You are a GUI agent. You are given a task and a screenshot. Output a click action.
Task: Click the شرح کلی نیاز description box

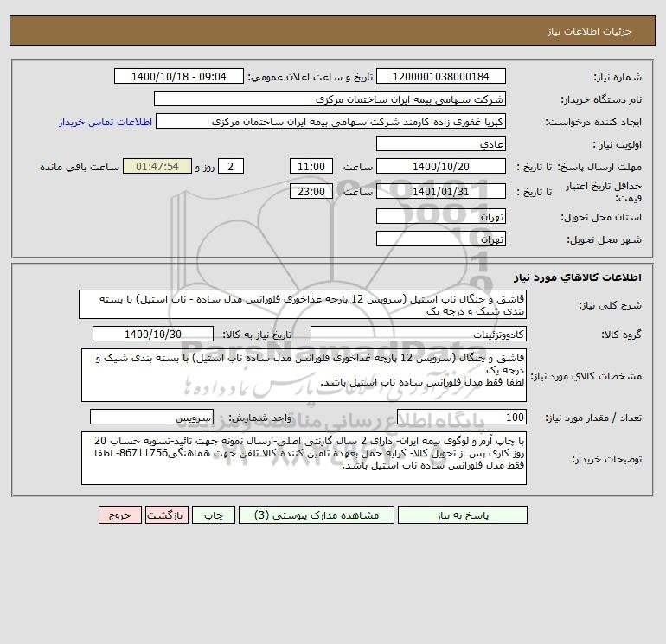[303, 304]
